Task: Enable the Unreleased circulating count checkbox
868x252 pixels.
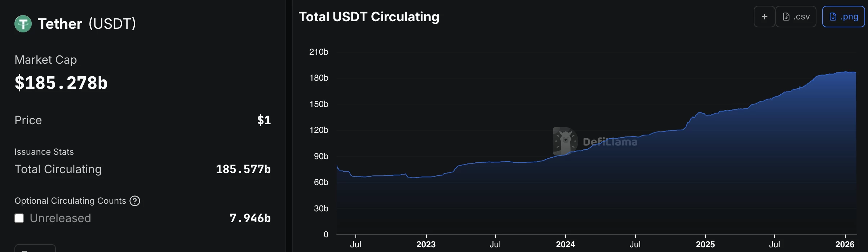Action: [x=19, y=218]
